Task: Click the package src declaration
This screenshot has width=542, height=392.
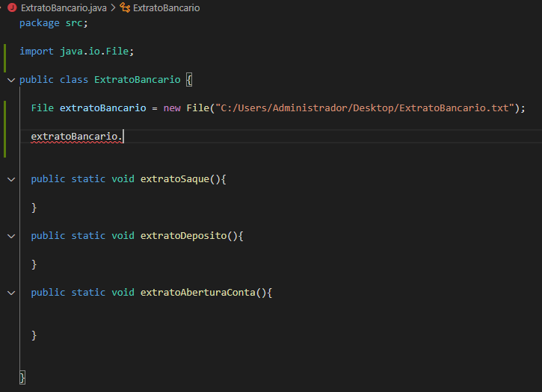Action: (54, 23)
